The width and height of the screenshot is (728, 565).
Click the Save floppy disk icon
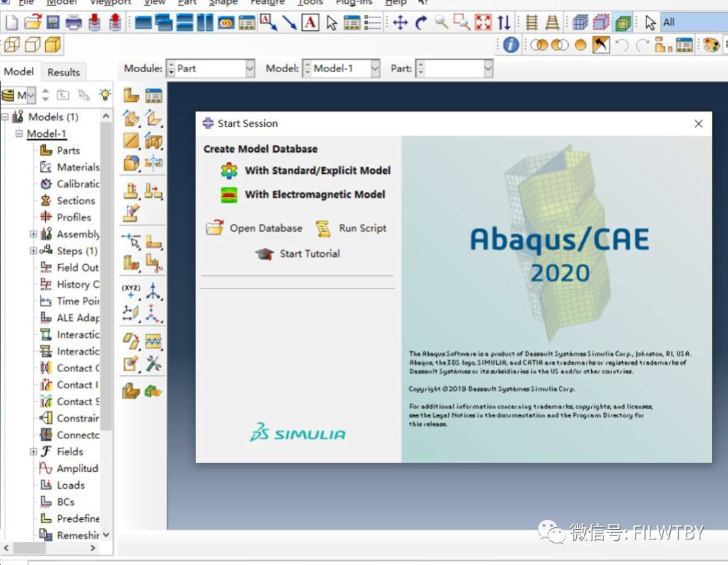coord(53,22)
